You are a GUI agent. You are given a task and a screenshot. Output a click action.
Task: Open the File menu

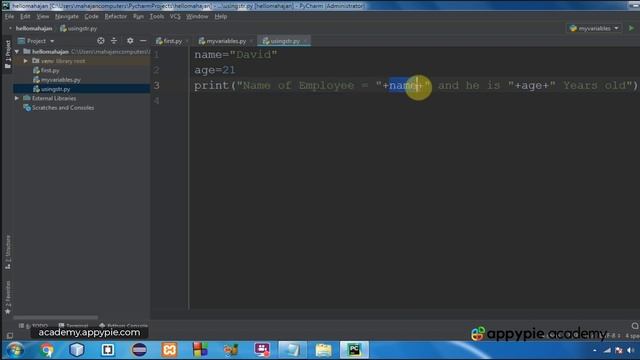[x=9, y=16]
